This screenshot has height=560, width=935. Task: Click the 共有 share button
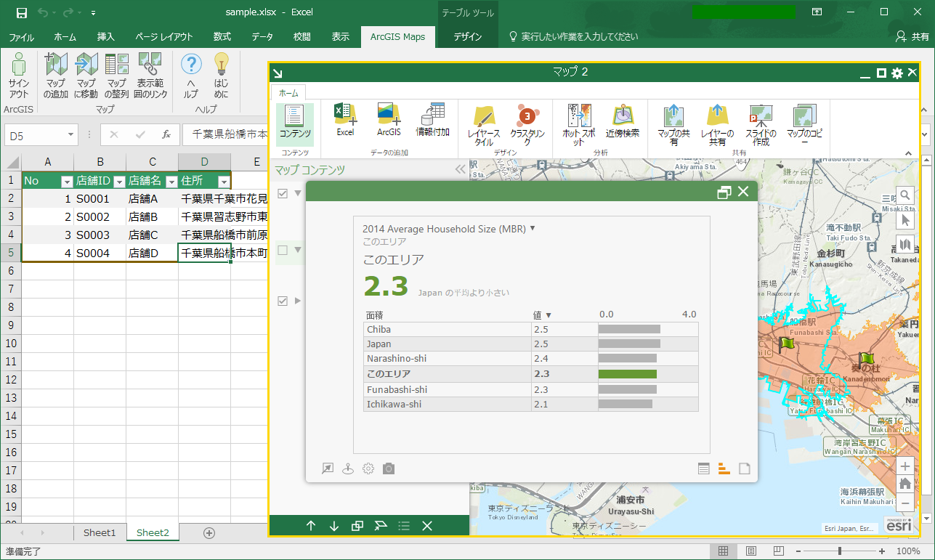[912, 36]
